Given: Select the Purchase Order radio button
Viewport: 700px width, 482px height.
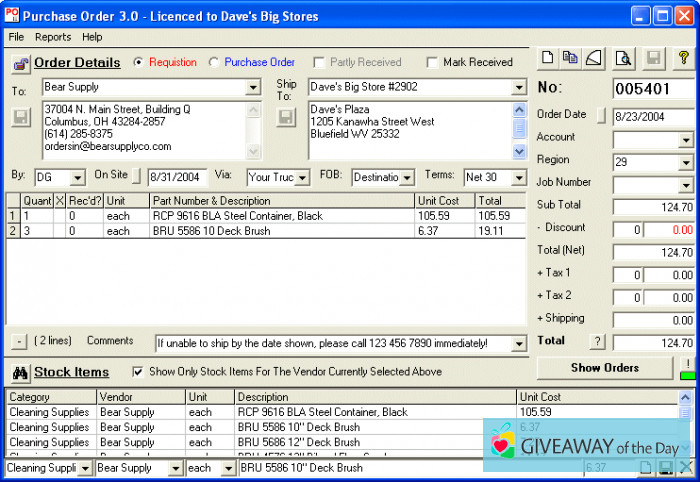Looking at the screenshot, I should [x=214, y=62].
